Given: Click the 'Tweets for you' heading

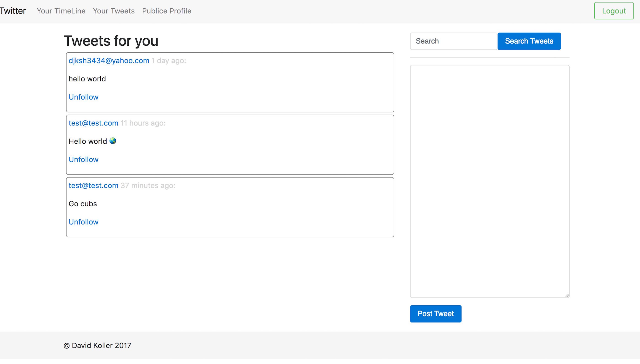Looking at the screenshot, I should (x=111, y=41).
